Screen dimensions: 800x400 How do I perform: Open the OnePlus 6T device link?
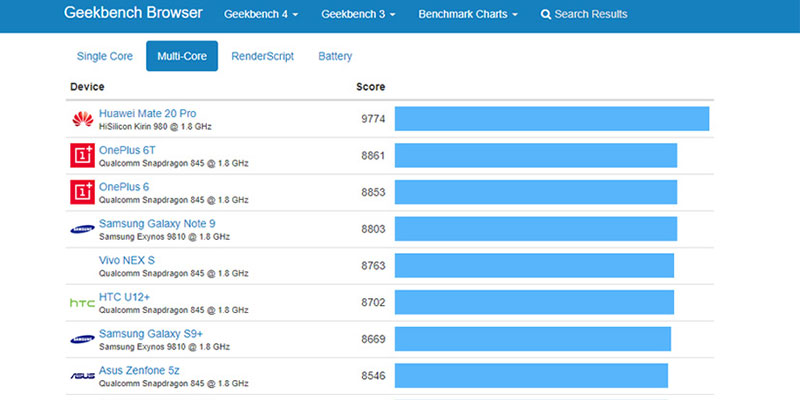[127, 150]
